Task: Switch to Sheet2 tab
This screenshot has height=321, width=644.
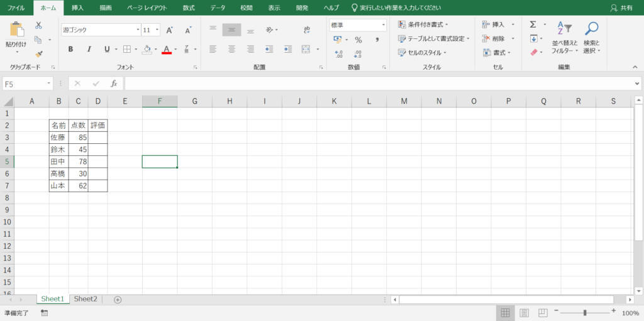Action: [86, 299]
